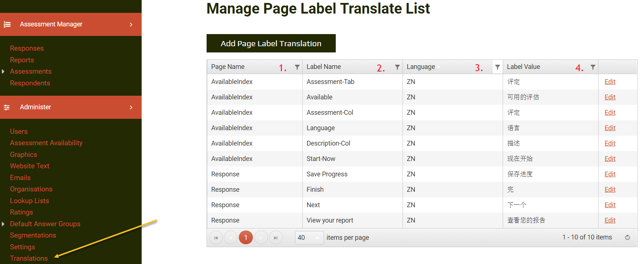Open the Label Value column filter

point(593,67)
